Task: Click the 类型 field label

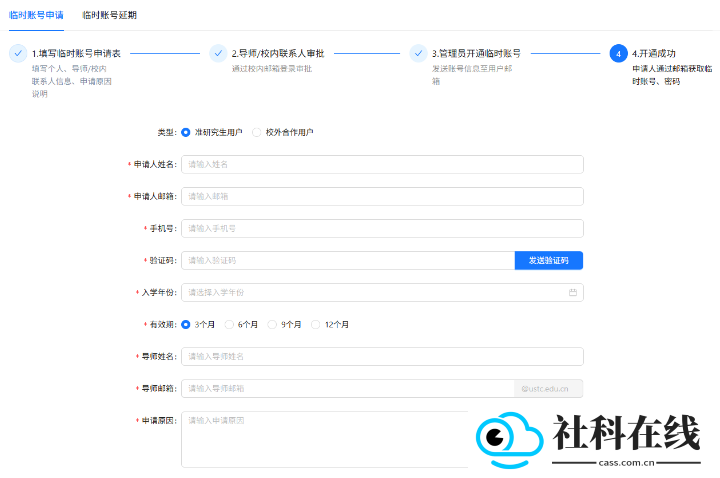Action: coord(167,132)
